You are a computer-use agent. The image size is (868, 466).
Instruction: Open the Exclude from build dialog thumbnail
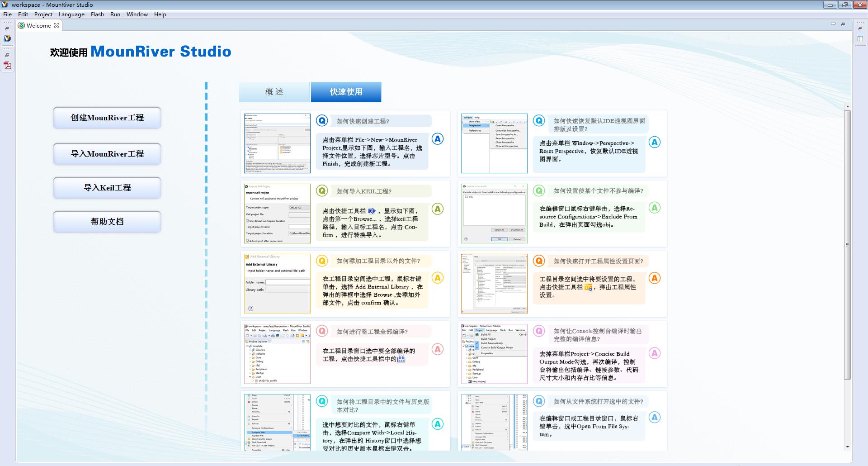(494, 214)
